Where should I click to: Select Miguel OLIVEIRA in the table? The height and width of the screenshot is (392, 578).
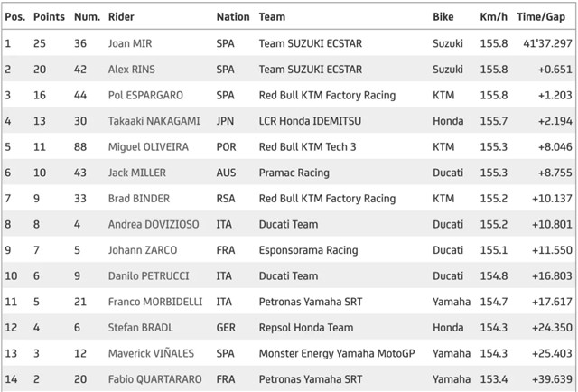click(x=148, y=146)
